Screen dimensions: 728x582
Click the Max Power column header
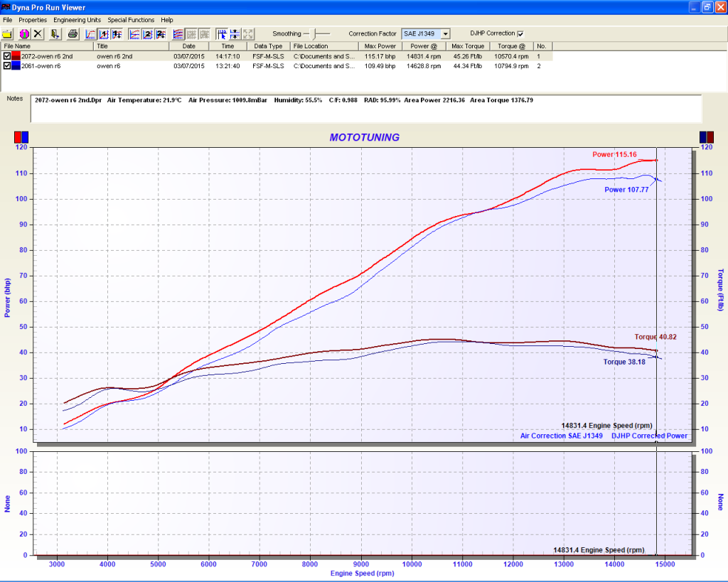tap(380, 46)
